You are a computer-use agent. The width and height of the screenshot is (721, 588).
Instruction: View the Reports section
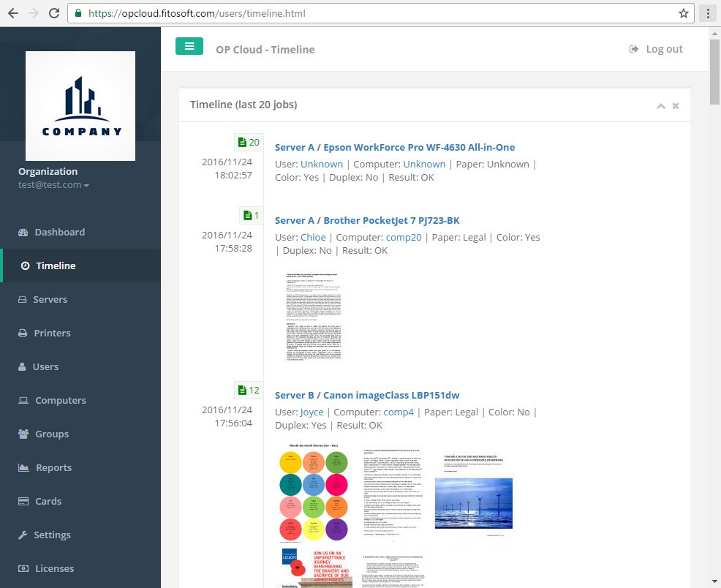pos(80,467)
